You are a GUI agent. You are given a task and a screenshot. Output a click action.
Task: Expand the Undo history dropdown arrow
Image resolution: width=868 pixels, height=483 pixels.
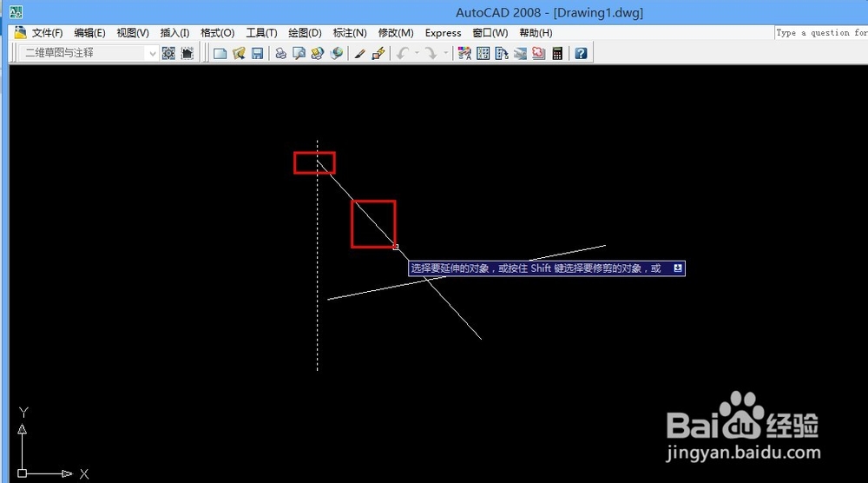coord(417,53)
